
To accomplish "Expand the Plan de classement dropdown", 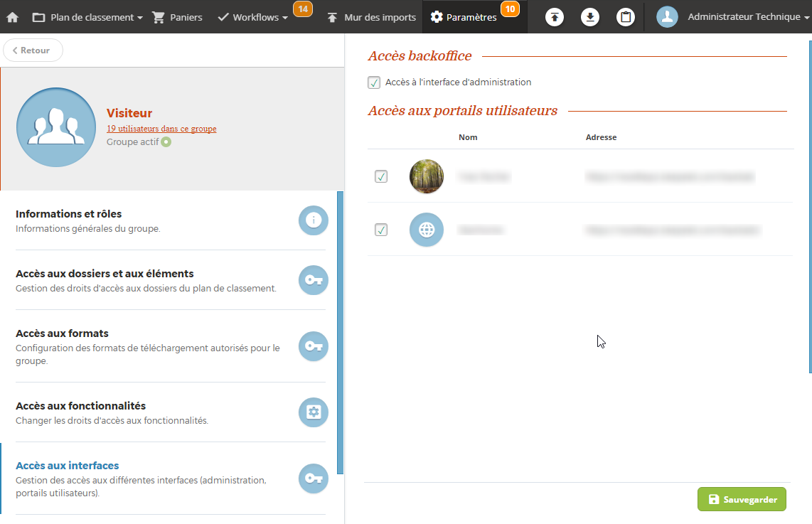I will click(88, 17).
